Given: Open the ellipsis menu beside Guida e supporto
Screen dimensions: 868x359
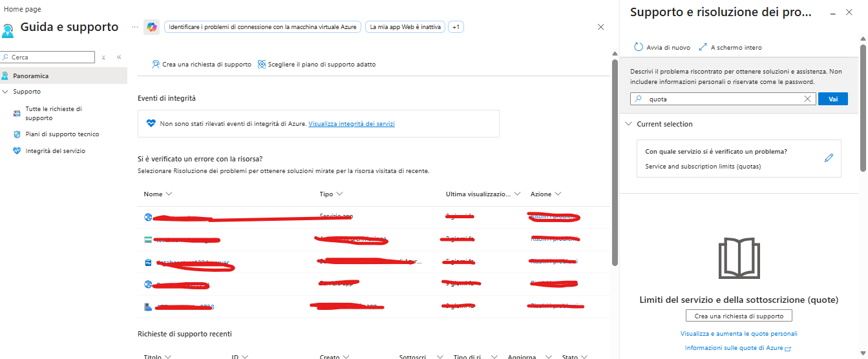Looking at the screenshot, I should 134,27.
